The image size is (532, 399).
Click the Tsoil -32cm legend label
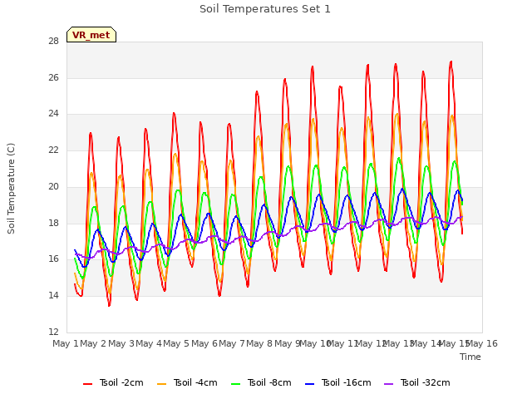(x=425, y=382)
